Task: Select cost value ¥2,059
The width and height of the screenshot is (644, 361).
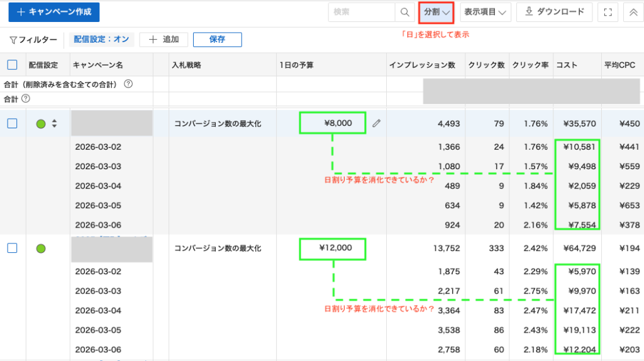Action: [x=582, y=186]
